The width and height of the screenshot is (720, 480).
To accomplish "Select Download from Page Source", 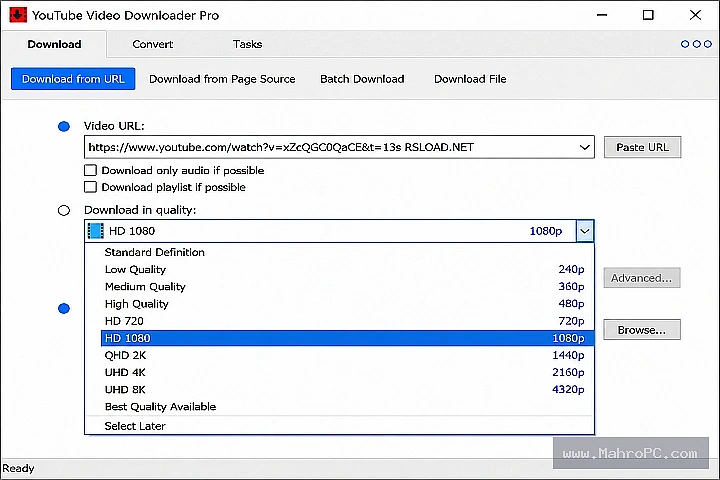I will [x=222, y=79].
